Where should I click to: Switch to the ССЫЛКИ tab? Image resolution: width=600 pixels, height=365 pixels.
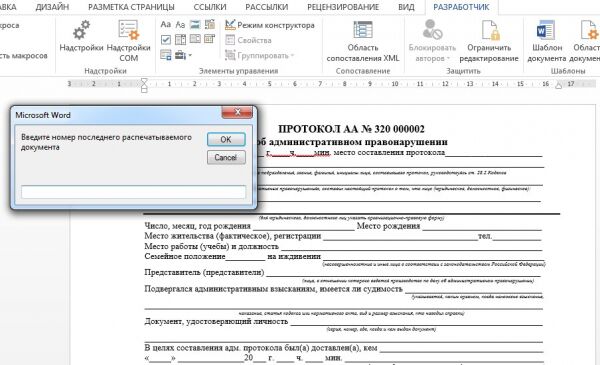[x=210, y=7]
